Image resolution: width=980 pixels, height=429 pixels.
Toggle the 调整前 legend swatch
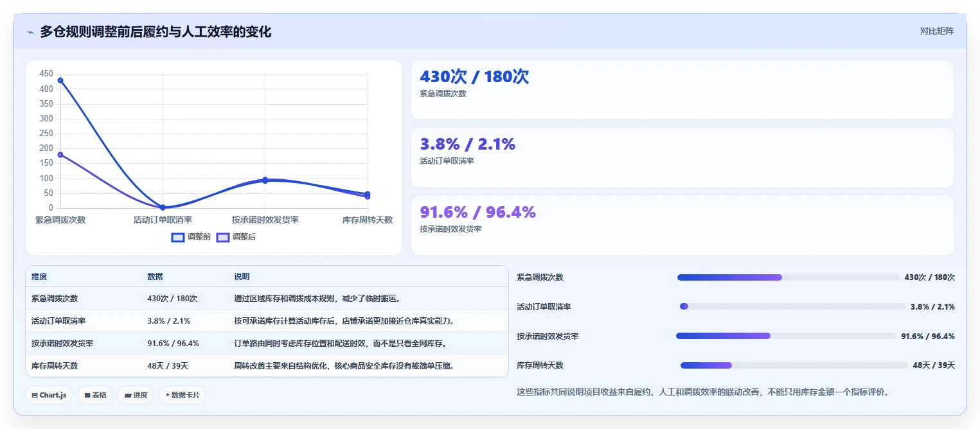tap(178, 237)
